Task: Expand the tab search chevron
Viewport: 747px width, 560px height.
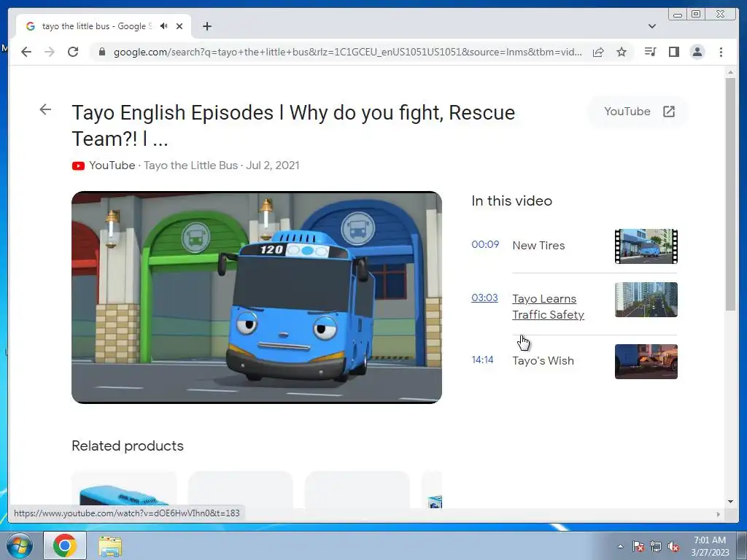Action: tap(652, 26)
